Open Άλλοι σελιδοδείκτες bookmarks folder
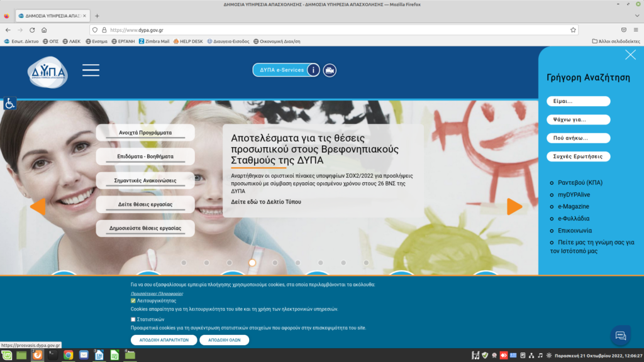Screen dimensions: 644x362 pos(616,41)
